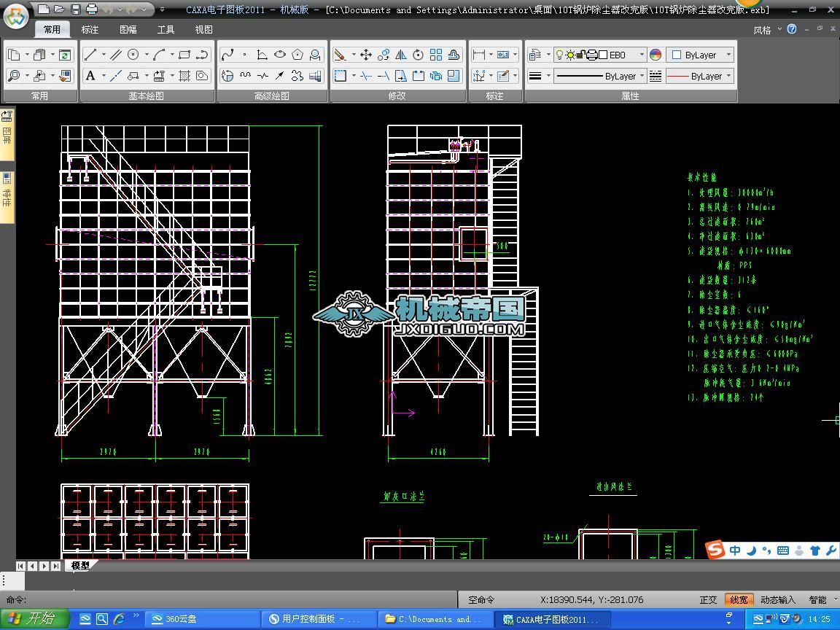Select the Zoom magnifier tool
The image size is (840, 630).
coord(14,76)
